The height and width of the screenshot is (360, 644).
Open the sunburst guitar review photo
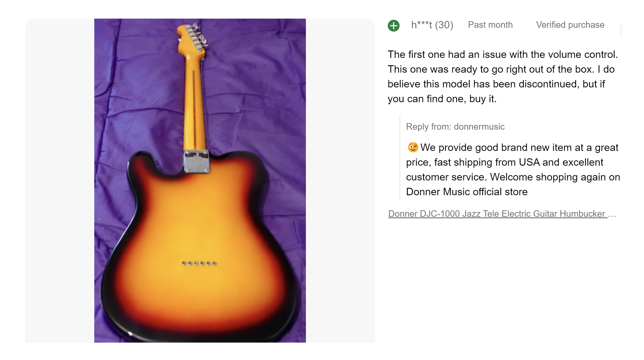tap(200, 224)
